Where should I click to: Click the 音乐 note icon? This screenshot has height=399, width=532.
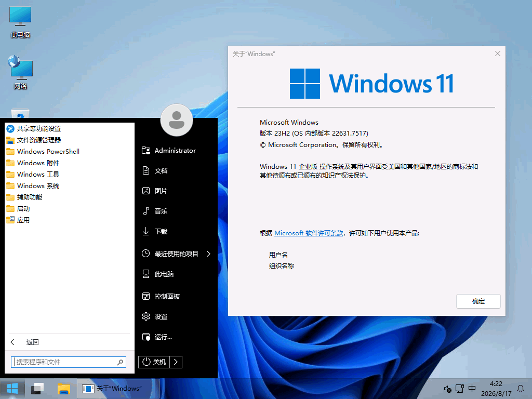pos(146,211)
